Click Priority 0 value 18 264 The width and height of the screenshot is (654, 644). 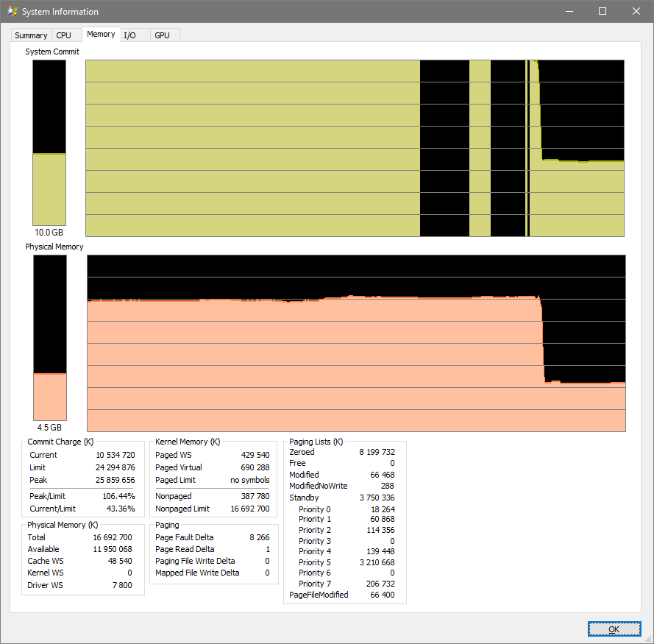click(383, 509)
